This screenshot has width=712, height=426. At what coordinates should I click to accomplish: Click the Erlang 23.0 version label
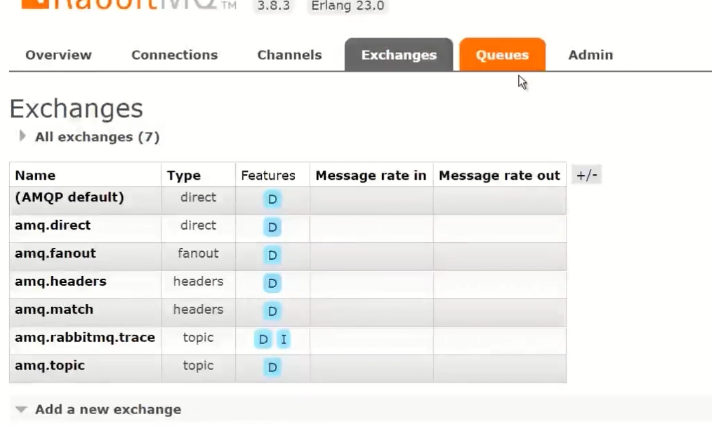tap(347, 6)
